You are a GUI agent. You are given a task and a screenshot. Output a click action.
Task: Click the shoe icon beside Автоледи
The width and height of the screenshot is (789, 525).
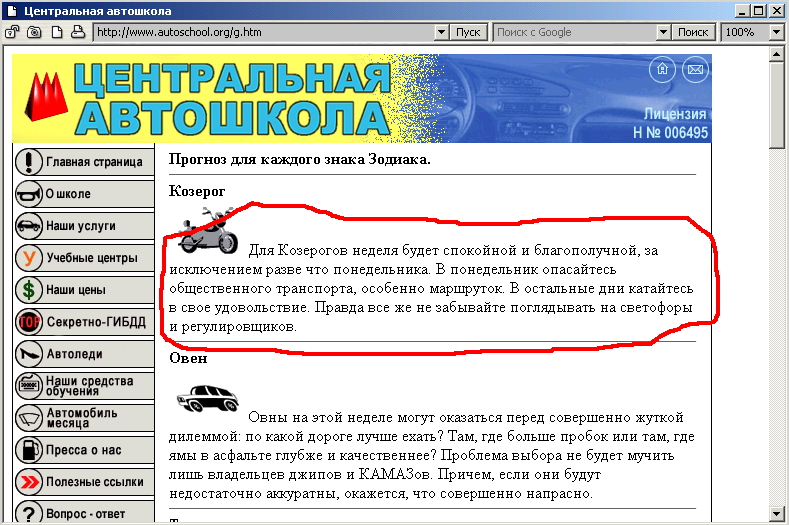click(x=29, y=354)
